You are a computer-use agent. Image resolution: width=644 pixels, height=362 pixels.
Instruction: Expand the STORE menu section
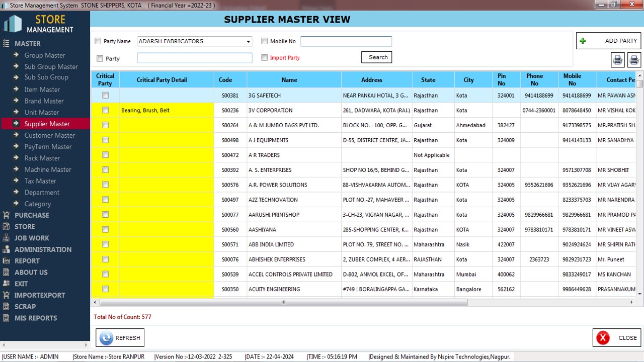(x=25, y=227)
